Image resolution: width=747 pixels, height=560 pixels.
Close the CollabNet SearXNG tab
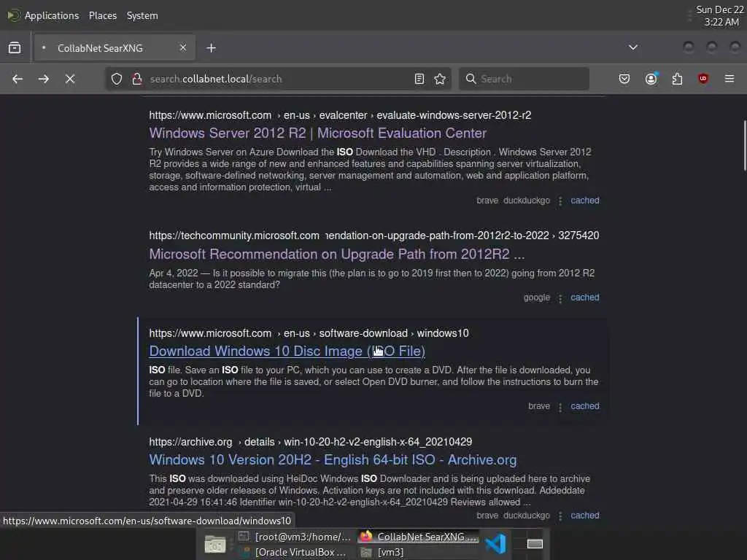(183, 47)
